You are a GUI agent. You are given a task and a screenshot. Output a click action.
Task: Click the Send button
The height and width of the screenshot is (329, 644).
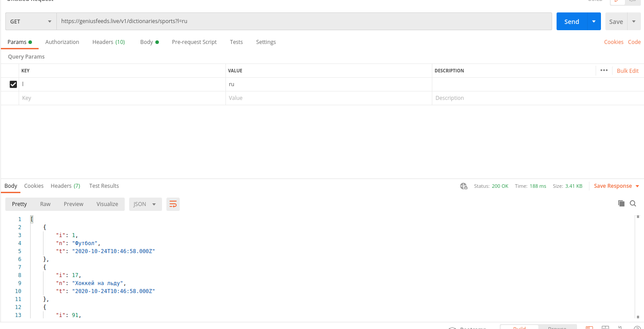tap(572, 21)
